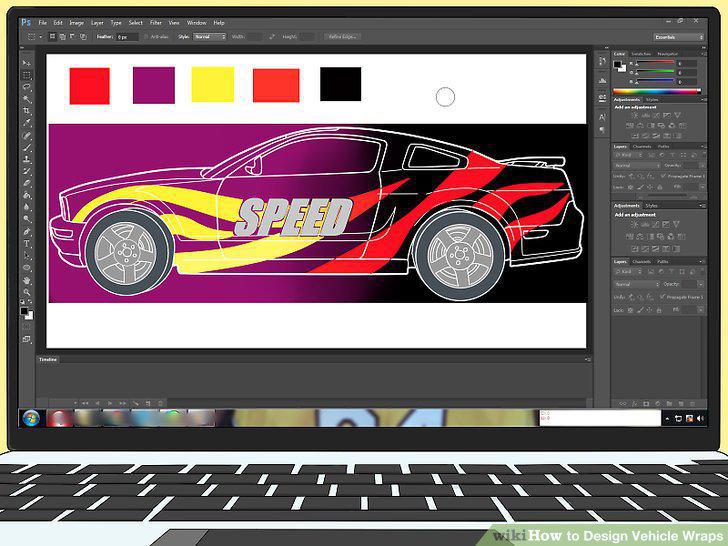Image resolution: width=728 pixels, height=546 pixels.
Task: Select the Dodge tool
Action: click(x=27, y=219)
